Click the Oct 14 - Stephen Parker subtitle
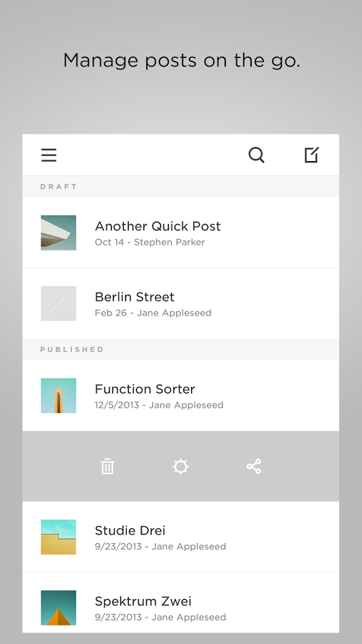The width and height of the screenshot is (362, 644). click(150, 243)
